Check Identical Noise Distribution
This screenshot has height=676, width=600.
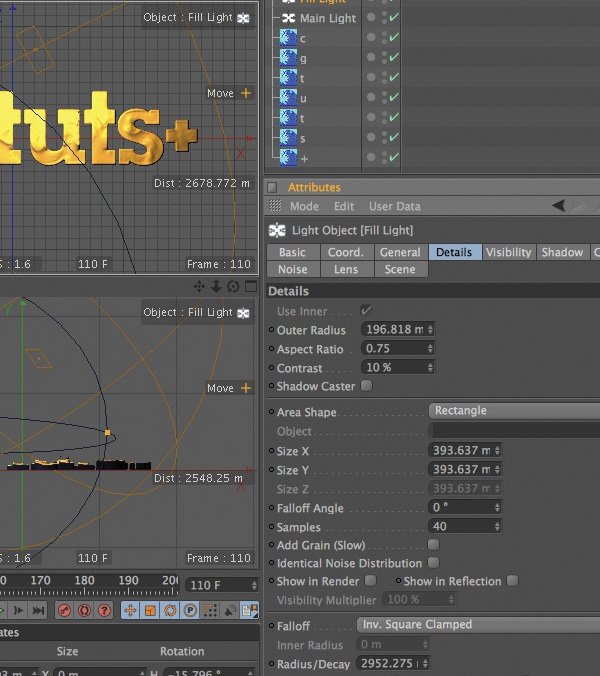tap(434, 563)
